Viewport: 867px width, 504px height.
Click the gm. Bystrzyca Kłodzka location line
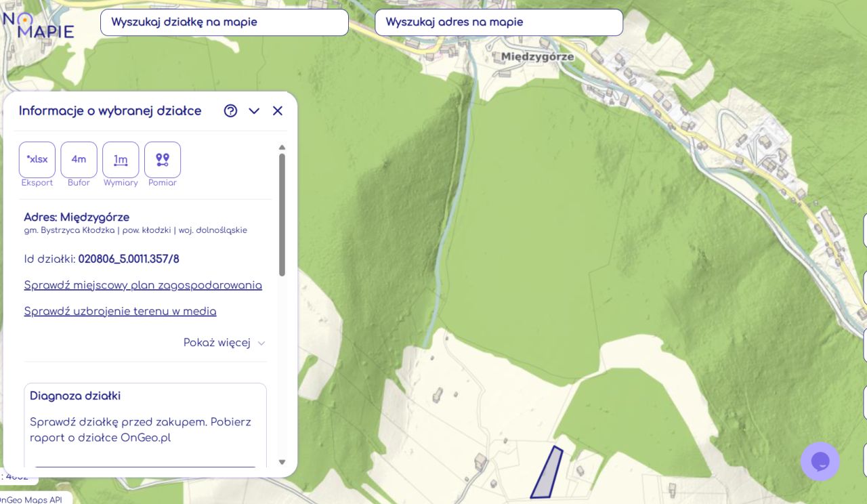(x=135, y=230)
